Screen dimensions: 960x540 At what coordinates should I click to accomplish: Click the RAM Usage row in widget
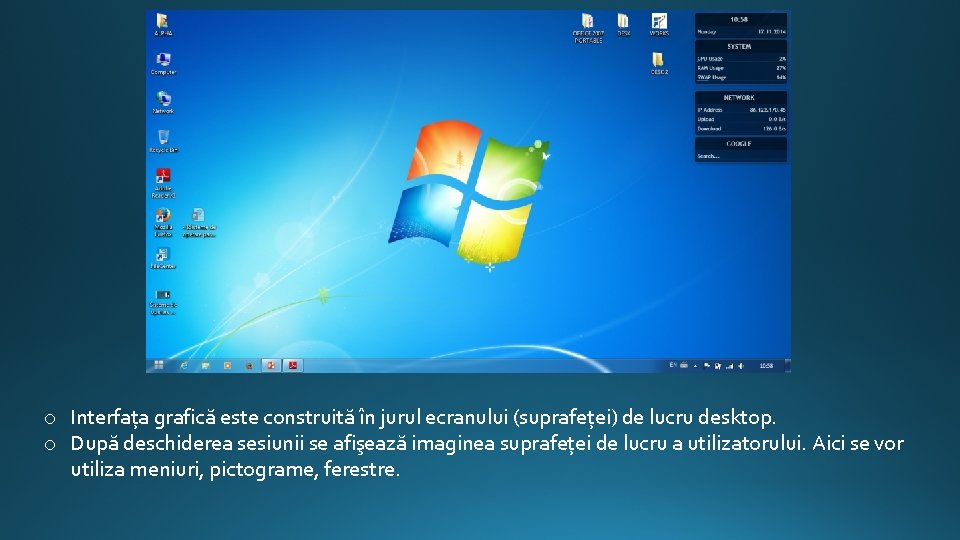(x=741, y=68)
